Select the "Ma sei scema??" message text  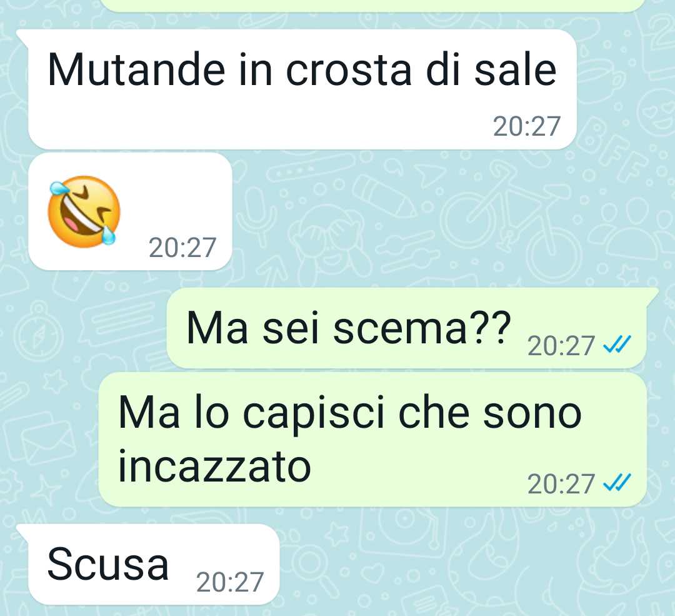349,328
